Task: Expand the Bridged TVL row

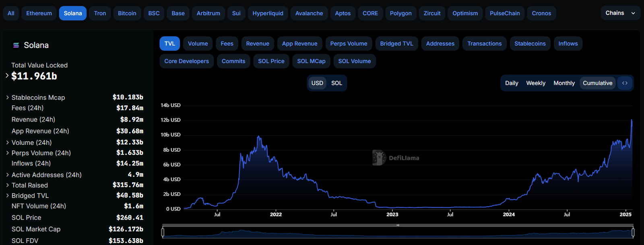Action: pyautogui.click(x=7, y=196)
